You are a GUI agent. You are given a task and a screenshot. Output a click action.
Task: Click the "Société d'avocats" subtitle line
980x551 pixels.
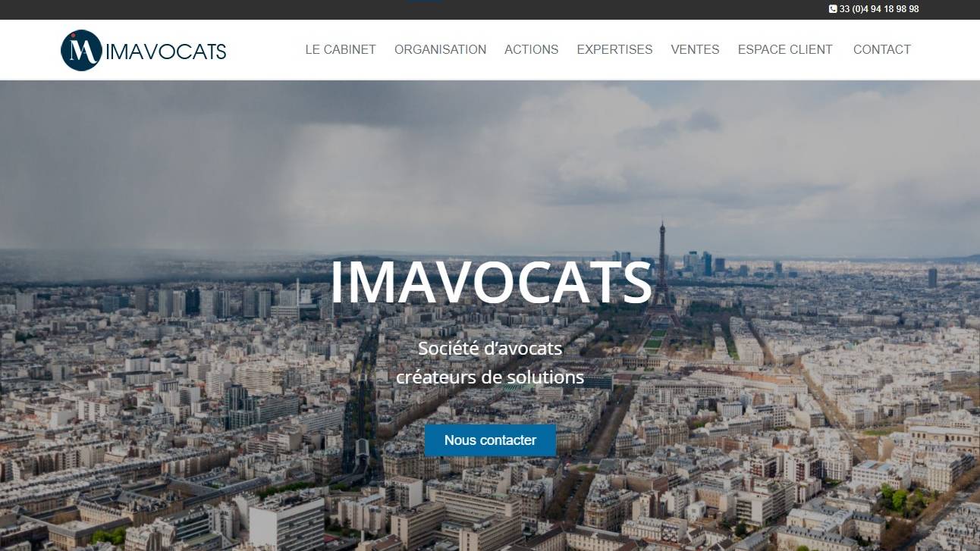coord(490,349)
